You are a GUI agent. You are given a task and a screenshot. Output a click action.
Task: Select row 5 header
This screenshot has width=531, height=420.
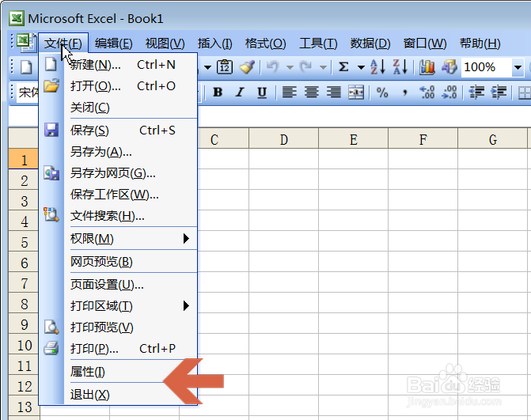coord(24,242)
